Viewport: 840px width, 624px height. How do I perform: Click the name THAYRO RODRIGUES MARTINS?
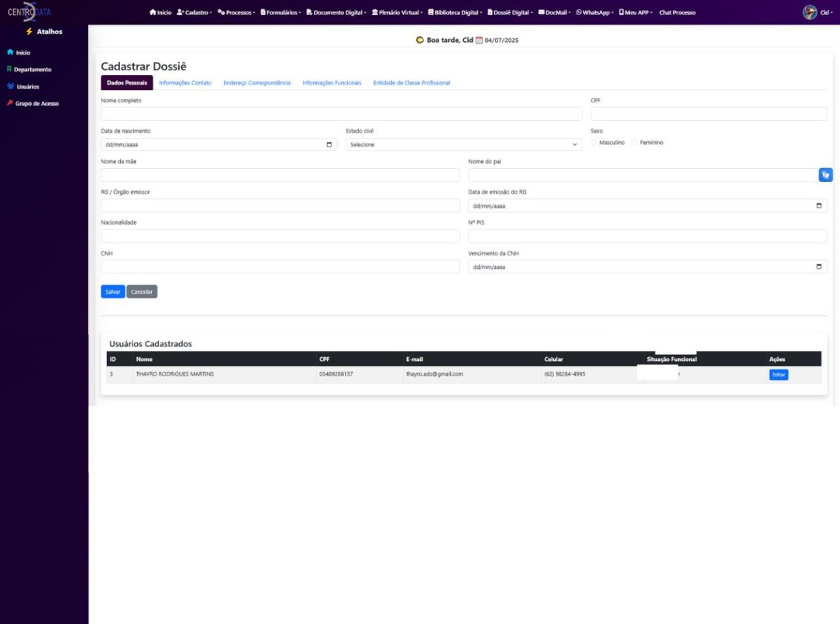click(x=175, y=374)
